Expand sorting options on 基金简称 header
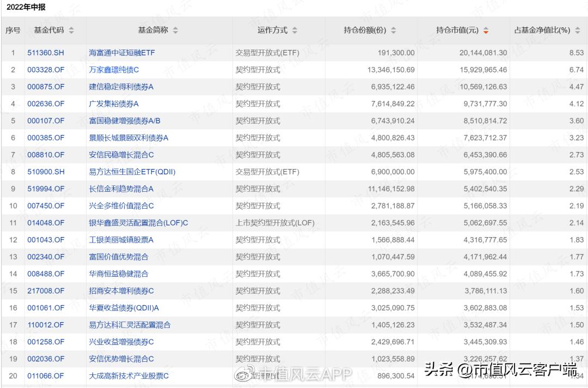The height and width of the screenshot is (388, 588). point(175,31)
